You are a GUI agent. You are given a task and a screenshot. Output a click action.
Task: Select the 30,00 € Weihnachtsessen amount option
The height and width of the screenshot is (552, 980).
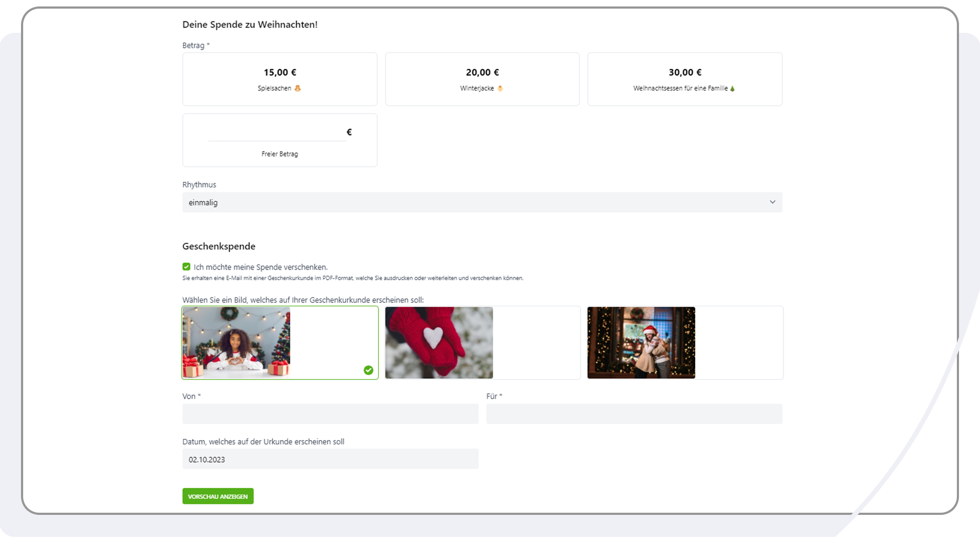(x=684, y=79)
